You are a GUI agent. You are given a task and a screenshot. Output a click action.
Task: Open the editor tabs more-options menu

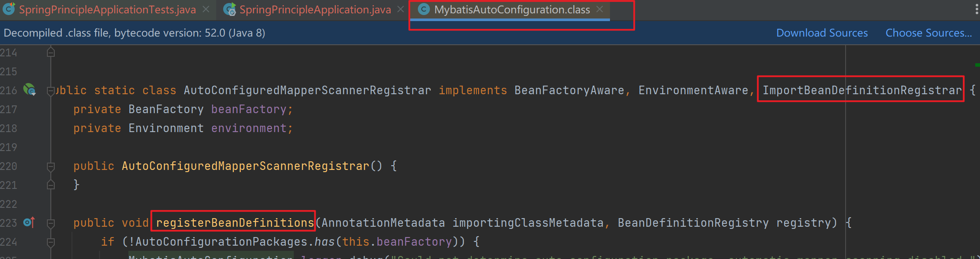click(976, 9)
